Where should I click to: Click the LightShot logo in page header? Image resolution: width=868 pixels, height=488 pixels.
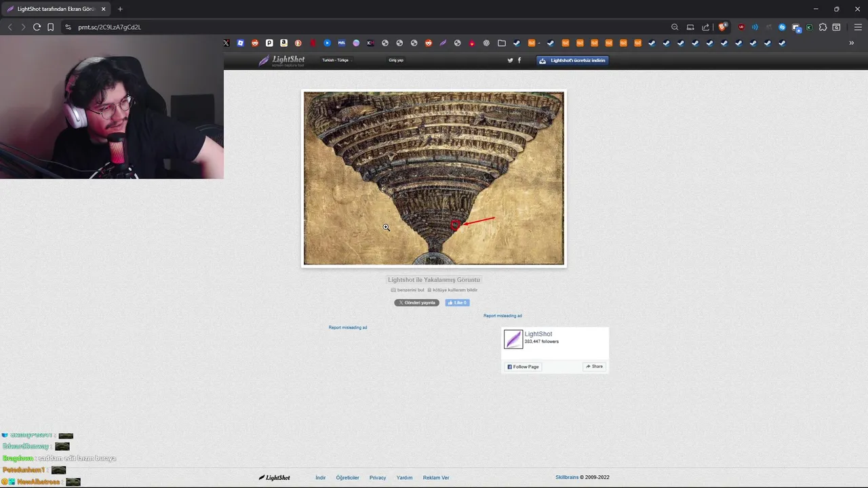pyautogui.click(x=281, y=60)
